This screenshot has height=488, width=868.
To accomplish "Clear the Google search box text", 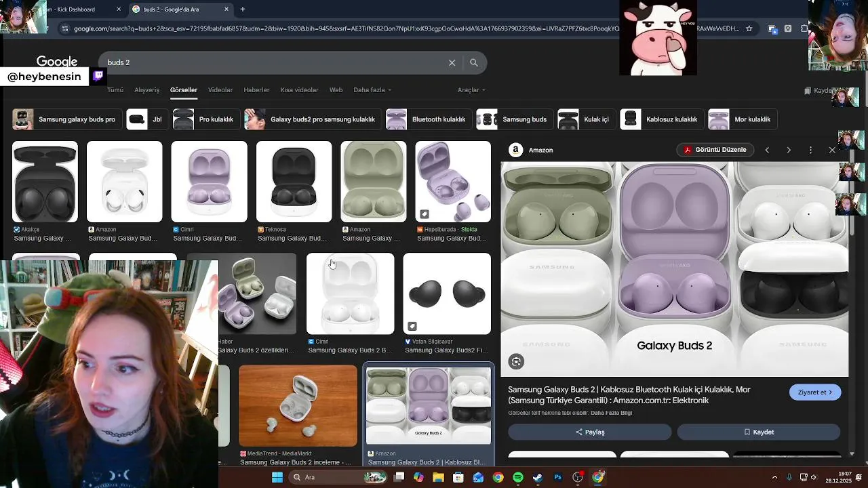I will (x=452, y=62).
